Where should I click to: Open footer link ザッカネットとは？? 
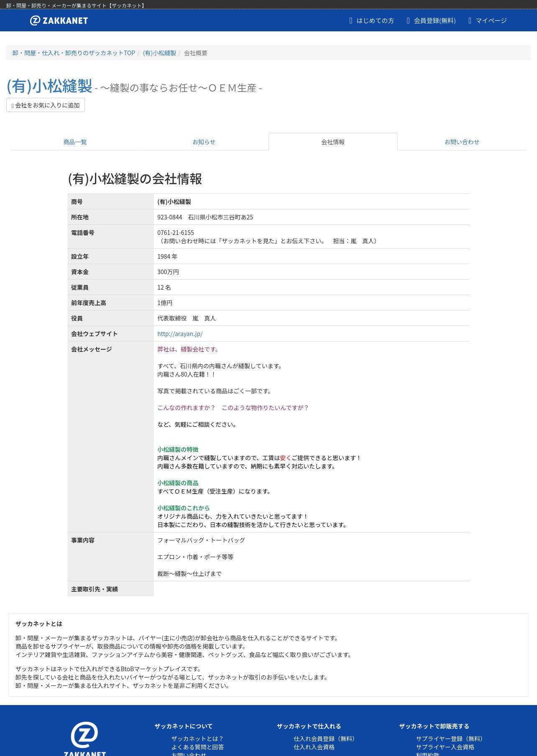pos(197,739)
